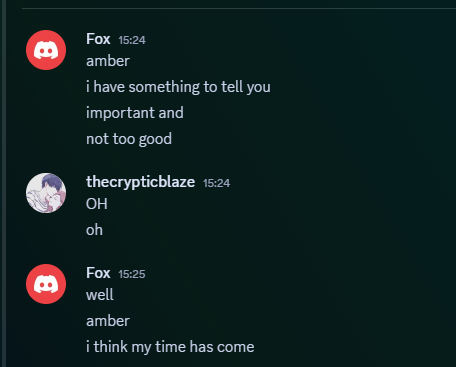Click the "well" message from Fox
This screenshot has height=367, width=456.
(100, 295)
